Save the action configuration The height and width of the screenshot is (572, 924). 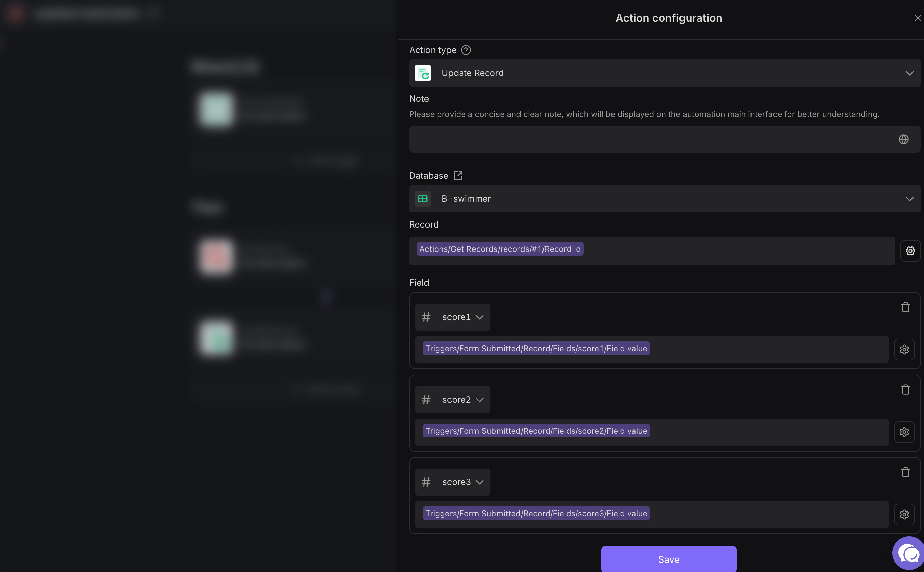click(x=669, y=559)
